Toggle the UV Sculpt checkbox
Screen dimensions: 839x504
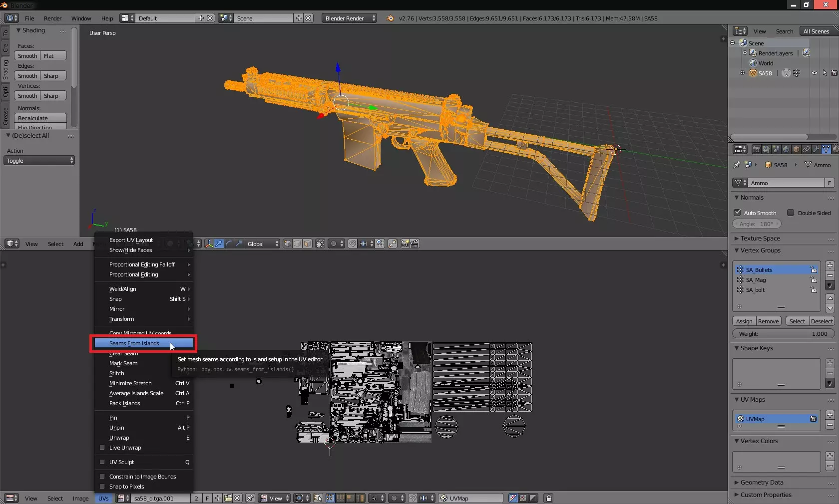[x=102, y=462]
